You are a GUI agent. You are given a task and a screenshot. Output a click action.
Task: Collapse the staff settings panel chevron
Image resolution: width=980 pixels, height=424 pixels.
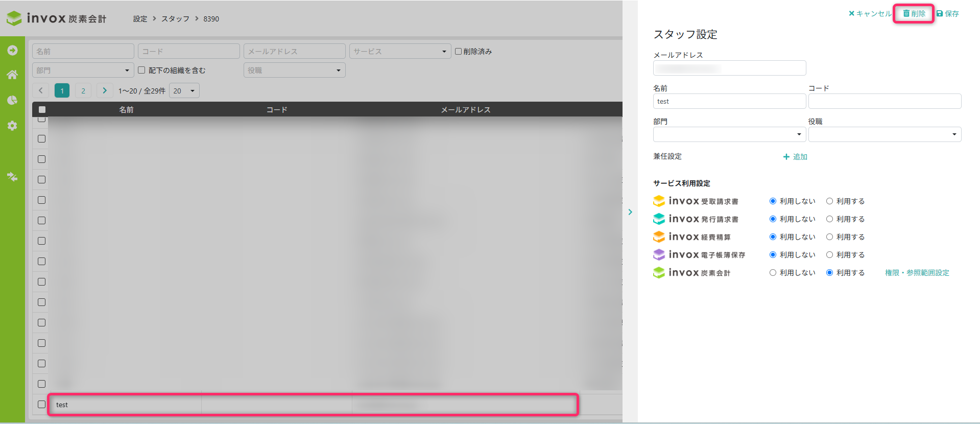pos(630,212)
